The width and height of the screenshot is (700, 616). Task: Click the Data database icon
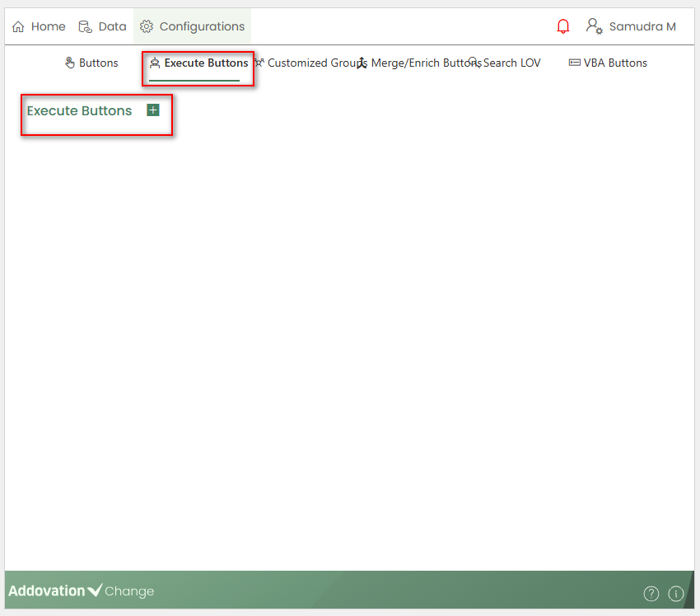coord(85,26)
